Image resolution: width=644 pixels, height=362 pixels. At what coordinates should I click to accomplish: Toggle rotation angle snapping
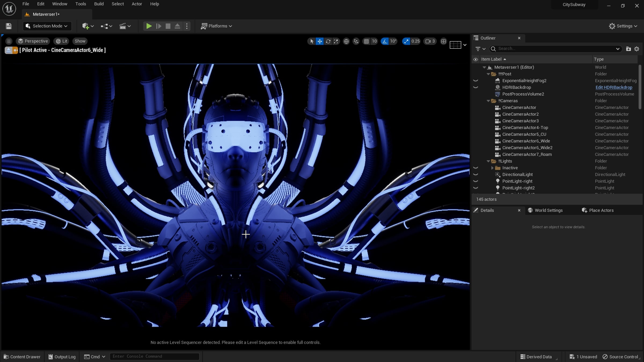click(x=385, y=41)
